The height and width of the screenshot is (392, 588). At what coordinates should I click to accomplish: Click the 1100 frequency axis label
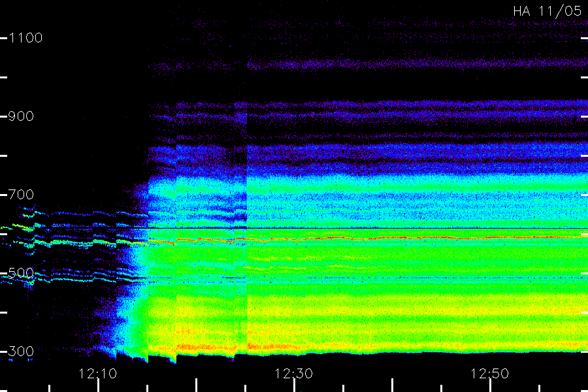[25, 38]
